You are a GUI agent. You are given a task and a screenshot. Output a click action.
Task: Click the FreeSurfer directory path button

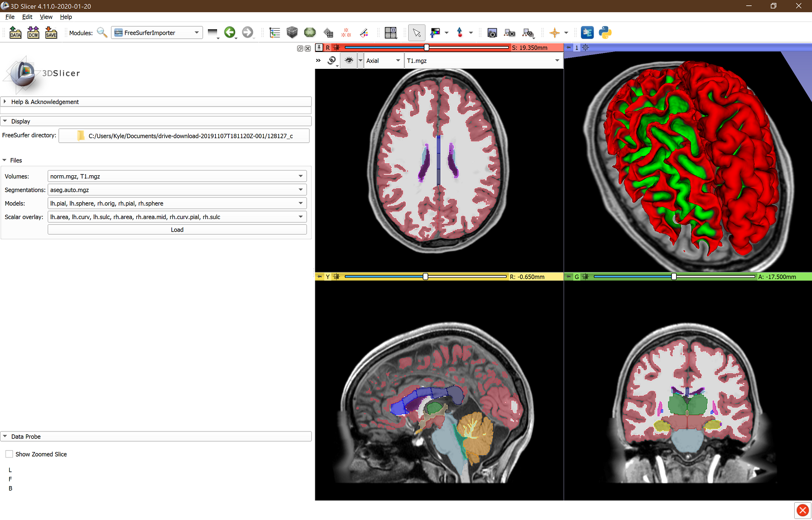[x=184, y=136]
